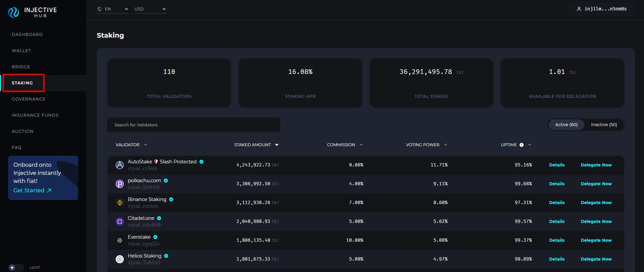This screenshot has width=644, height=272.
Task: Show Inactive (50) validators
Action: pos(604,125)
